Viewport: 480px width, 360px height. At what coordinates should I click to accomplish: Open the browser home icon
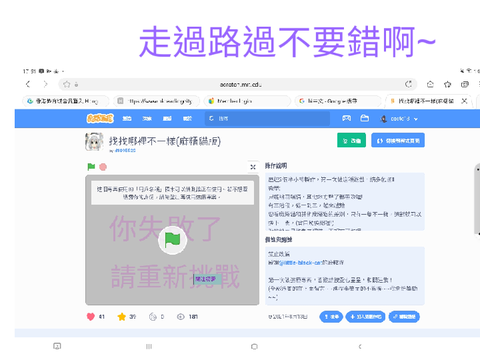[x=430, y=84]
